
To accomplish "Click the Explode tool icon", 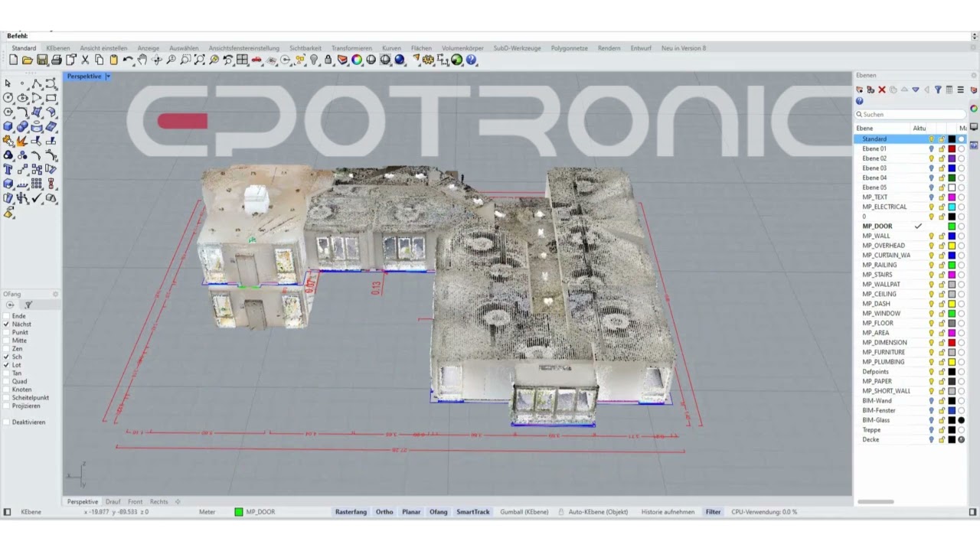I will tap(22, 141).
